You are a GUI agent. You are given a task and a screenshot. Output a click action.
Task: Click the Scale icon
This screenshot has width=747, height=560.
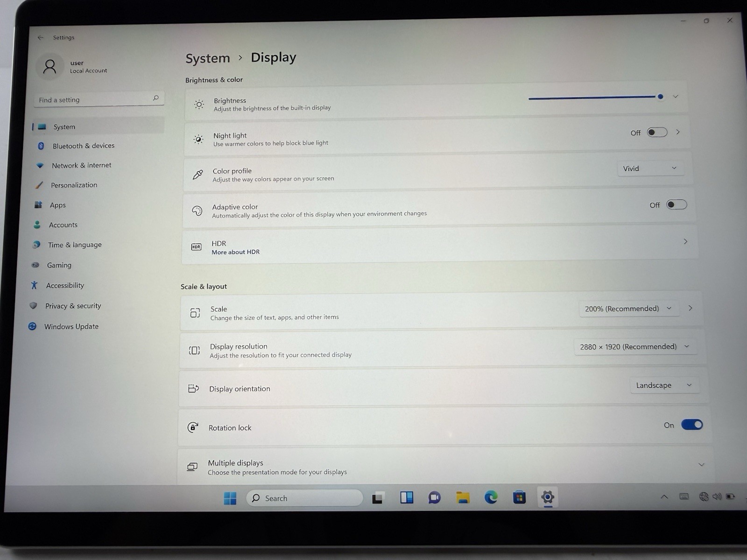(x=195, y=313)
